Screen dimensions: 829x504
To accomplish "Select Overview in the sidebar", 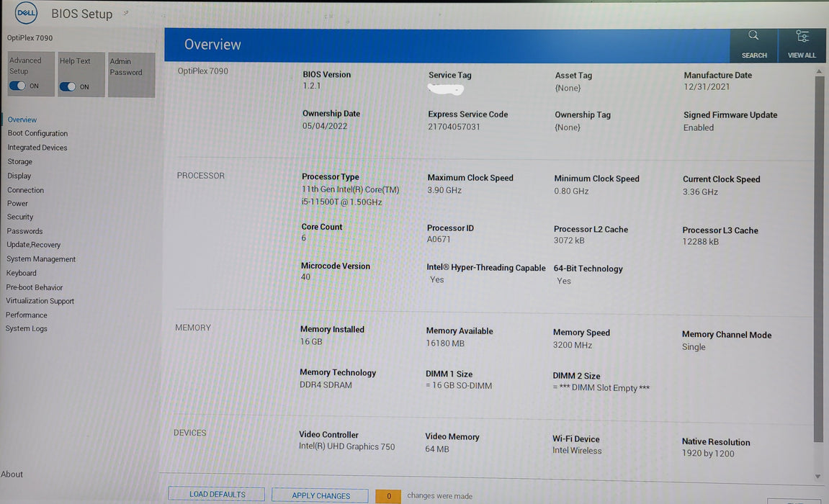I will pyautogui.click(x=22, y=120).
